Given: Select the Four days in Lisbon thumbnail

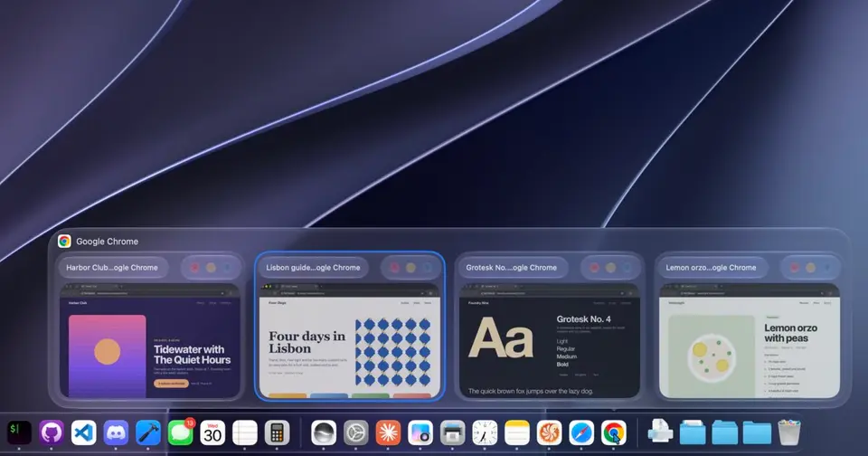Looking at the screenshot, I should pyautogui.click(x=350, y=341).
